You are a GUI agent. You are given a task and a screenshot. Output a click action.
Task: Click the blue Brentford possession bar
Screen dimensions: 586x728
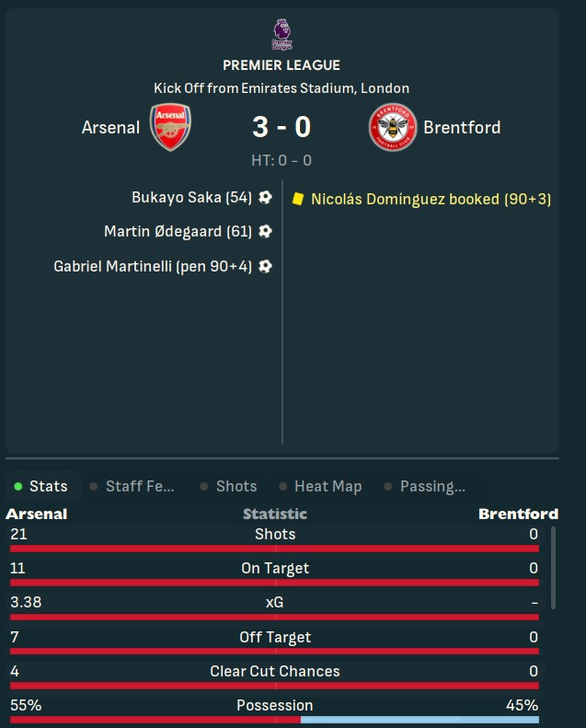[419, 720]
